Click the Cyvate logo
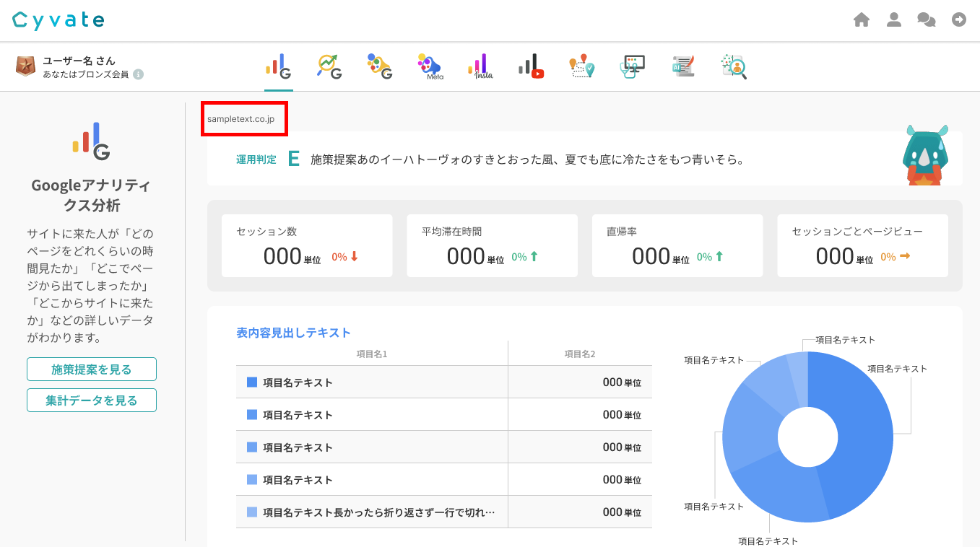980x547 pixels. click(58, 20)
